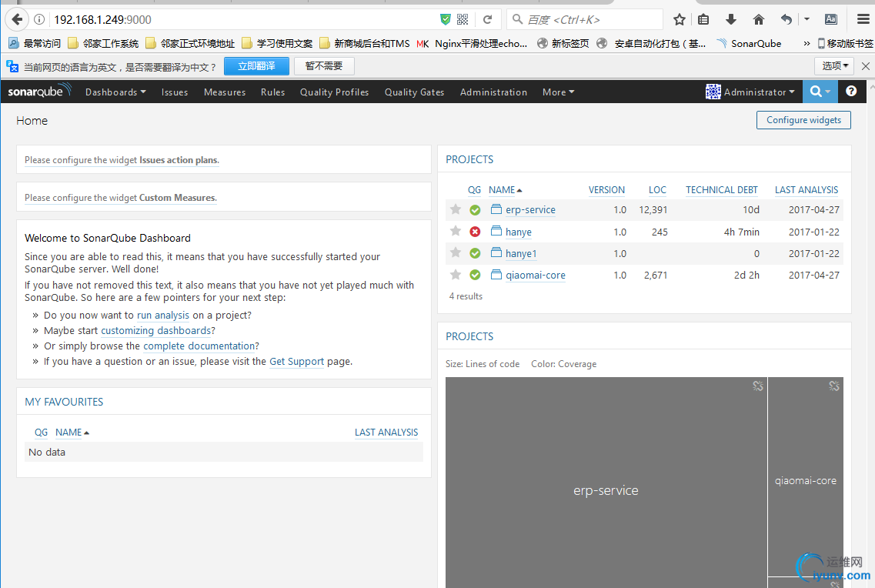
Task: Toggle favourite star for qiaomai-core
Action: [x=456, y=275]
